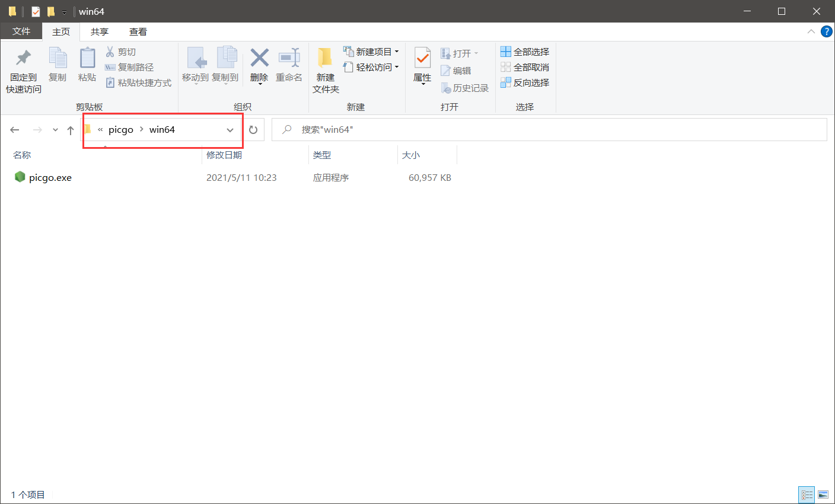
Task: Click Copy path in Clipboard group
Action: point(129,68)
